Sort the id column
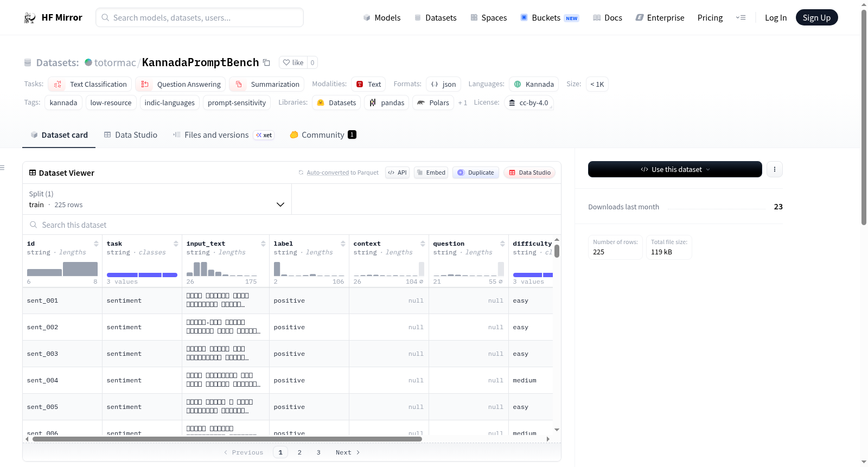Viewport: 868px width, 467px height. [96, 244]
